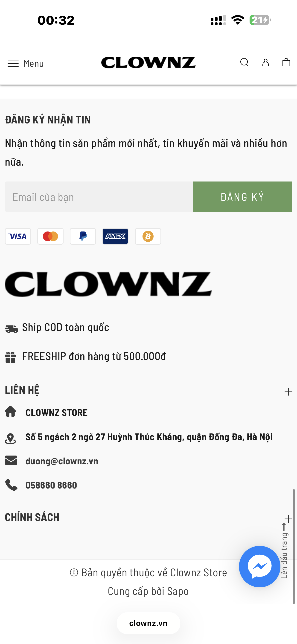Screen dimensions: 297x644
Task: Open the shopping bag cart icon
Action: click(x=286, y=62)
